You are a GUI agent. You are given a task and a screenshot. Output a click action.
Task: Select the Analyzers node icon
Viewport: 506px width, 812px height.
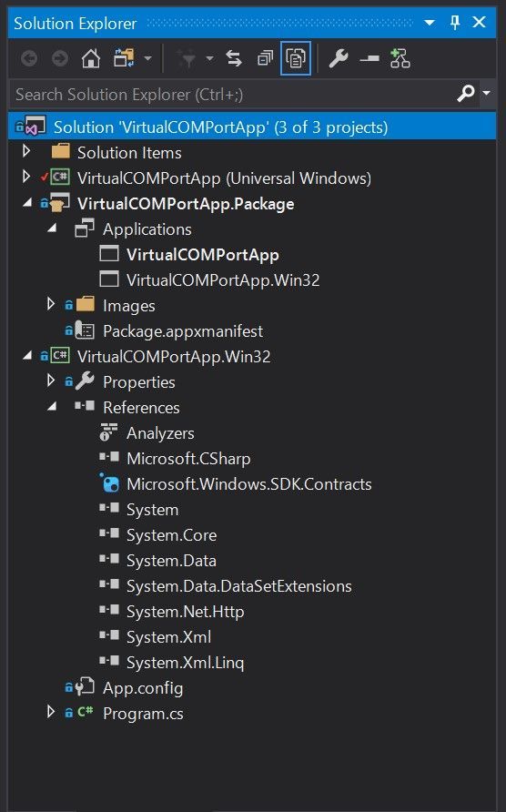pos(109,432)
